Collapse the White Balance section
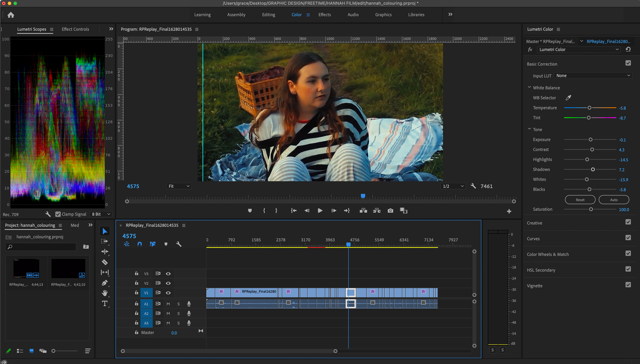This screenshot has height=364, width=640. (x=529, y=87)
